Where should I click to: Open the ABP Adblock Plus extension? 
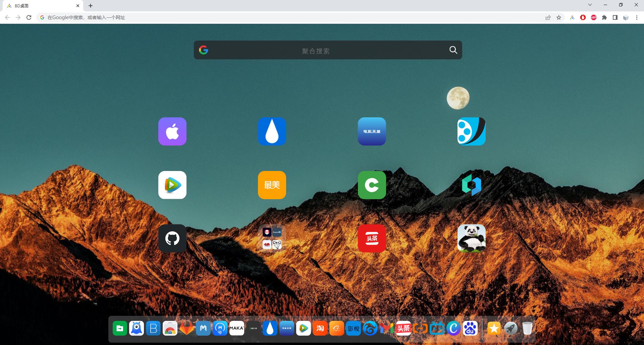(594, 17)
